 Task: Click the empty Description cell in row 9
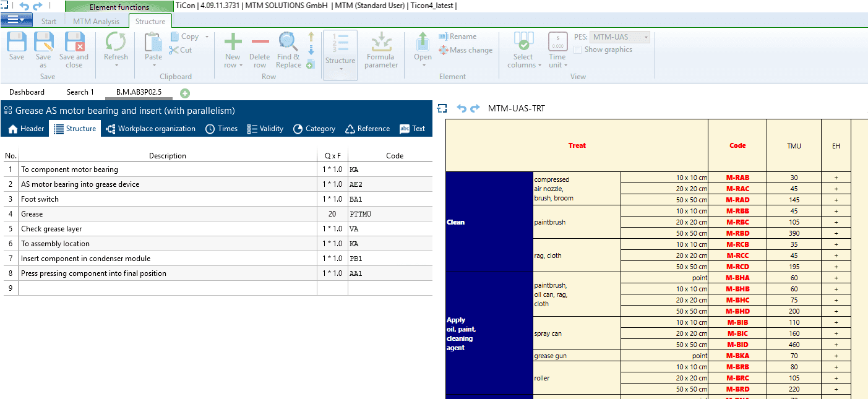click(168, 288)
